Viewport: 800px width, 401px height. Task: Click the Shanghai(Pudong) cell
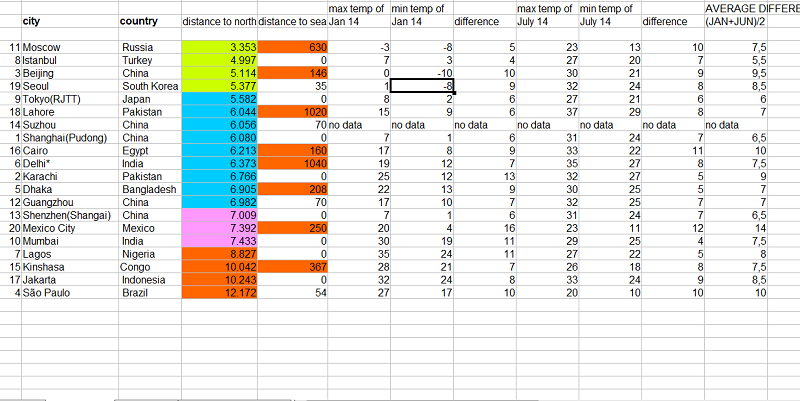point(70,138)
